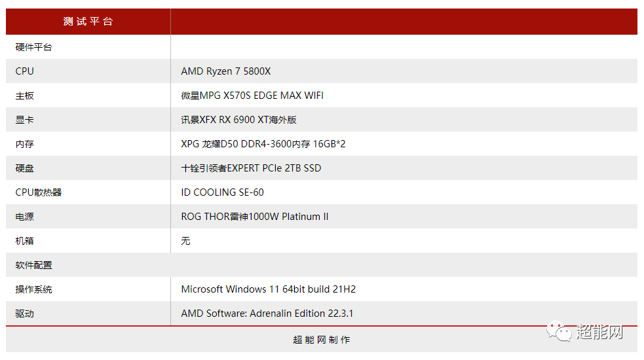
Task: Select AMD Software: Adrenalin Edition 22.3.1 value
Action: [x=267, y=314]
